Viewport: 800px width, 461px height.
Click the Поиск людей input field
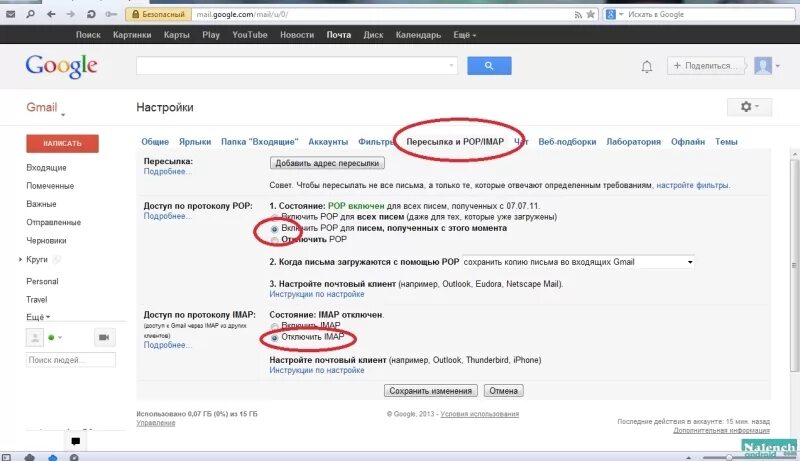pos(71,360)
